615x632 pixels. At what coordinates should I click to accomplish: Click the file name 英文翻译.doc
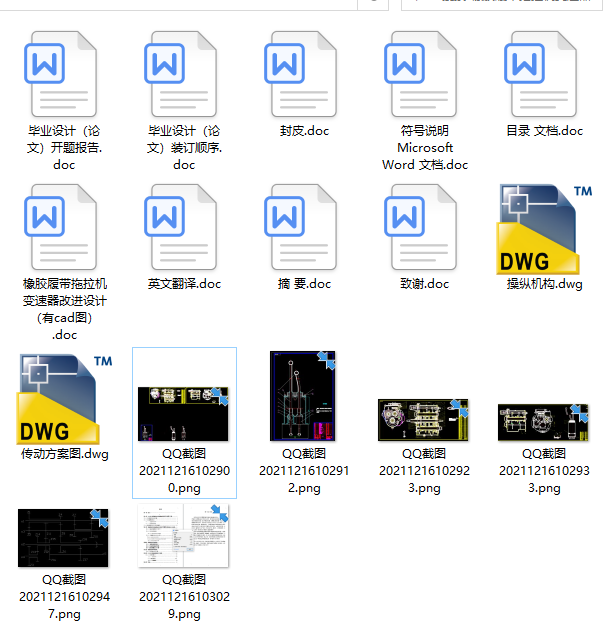click(185, 284)
